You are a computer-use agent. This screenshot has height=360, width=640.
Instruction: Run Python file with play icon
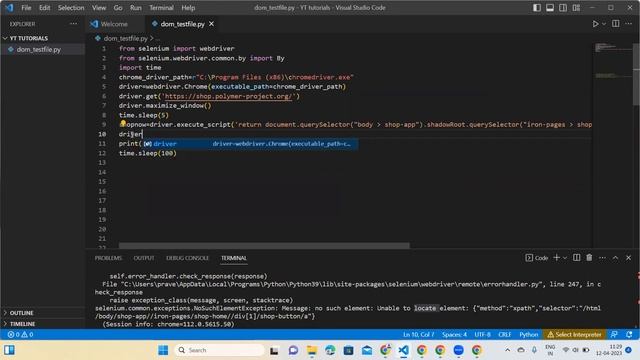tap(596, 24)
